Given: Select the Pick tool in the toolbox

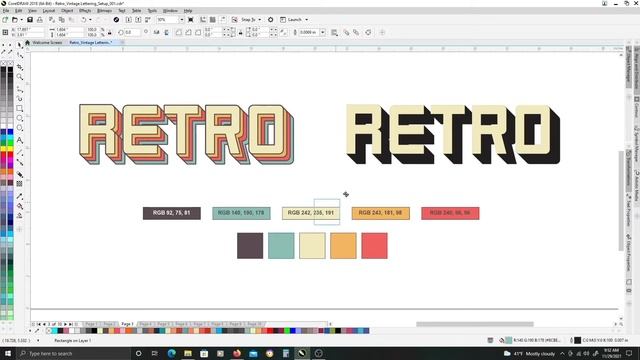Looking at the screenshot, I should [19, 45].
